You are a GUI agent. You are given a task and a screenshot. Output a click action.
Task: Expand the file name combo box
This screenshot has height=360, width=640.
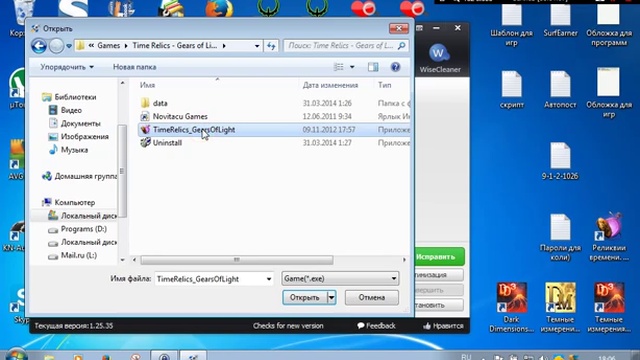tap(269, 279)
